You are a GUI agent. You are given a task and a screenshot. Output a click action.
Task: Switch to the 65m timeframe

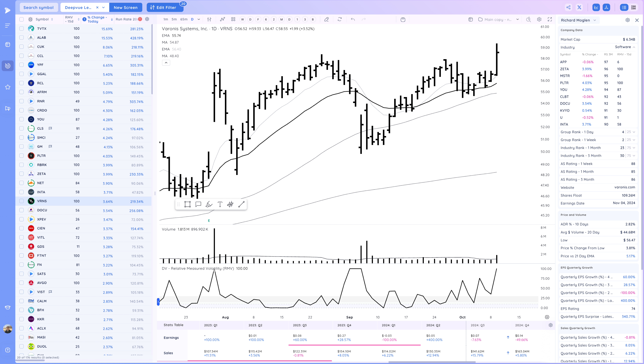184,19
